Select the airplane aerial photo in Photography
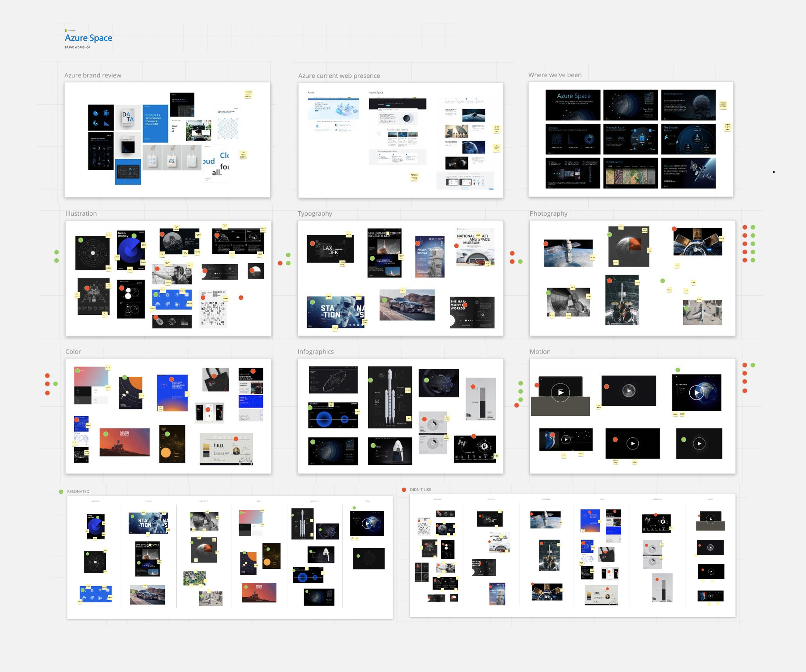Viewport: 806px width, 672px height. pos(703,312)
